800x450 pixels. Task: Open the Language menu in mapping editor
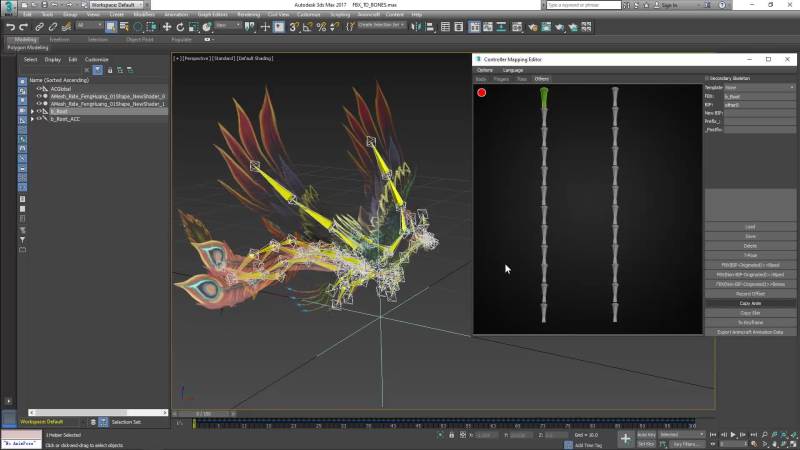[513, 70]
